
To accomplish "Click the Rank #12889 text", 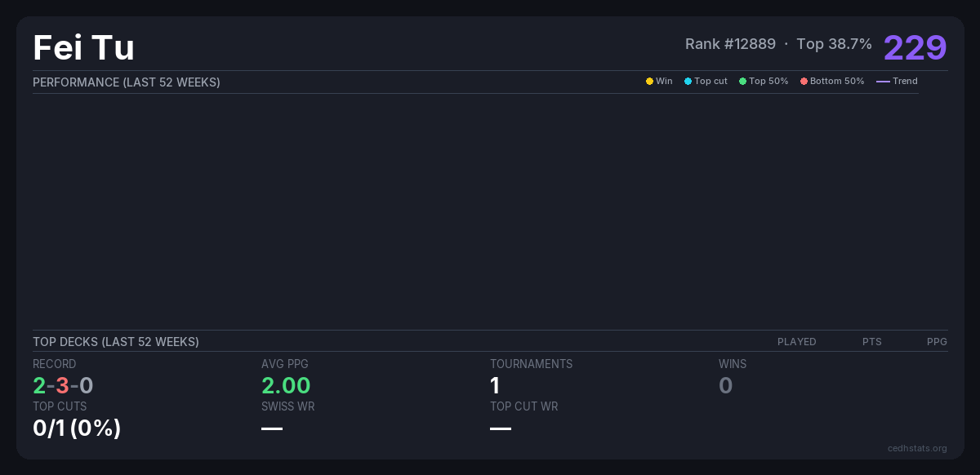I will (x=730, y=44).
